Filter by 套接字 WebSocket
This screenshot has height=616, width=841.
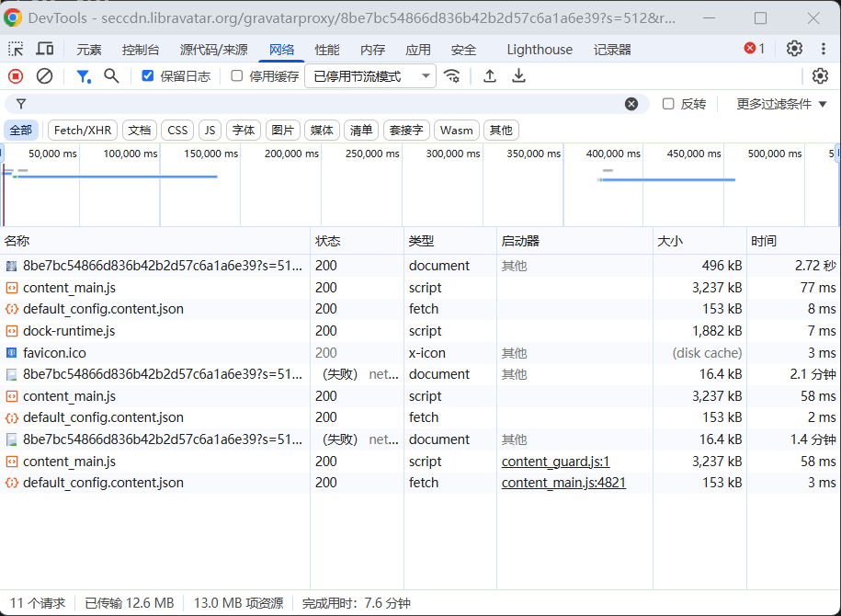pos(406,131)
